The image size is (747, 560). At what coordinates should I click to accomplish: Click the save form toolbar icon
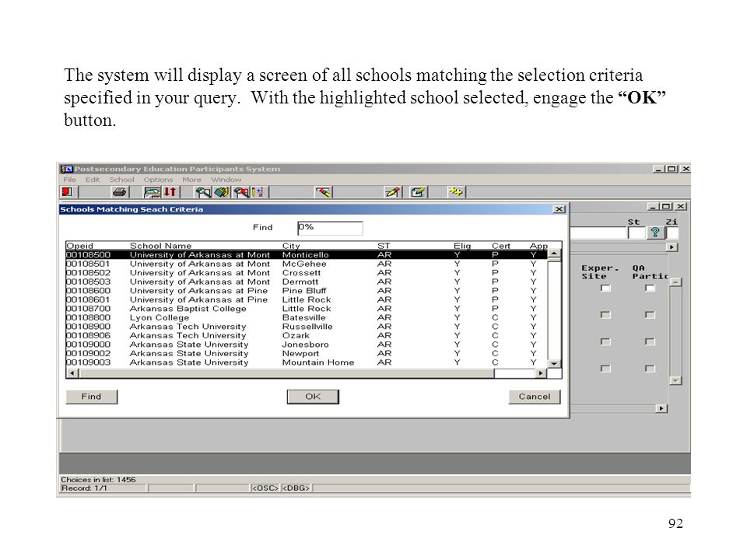tap(153, 192)
